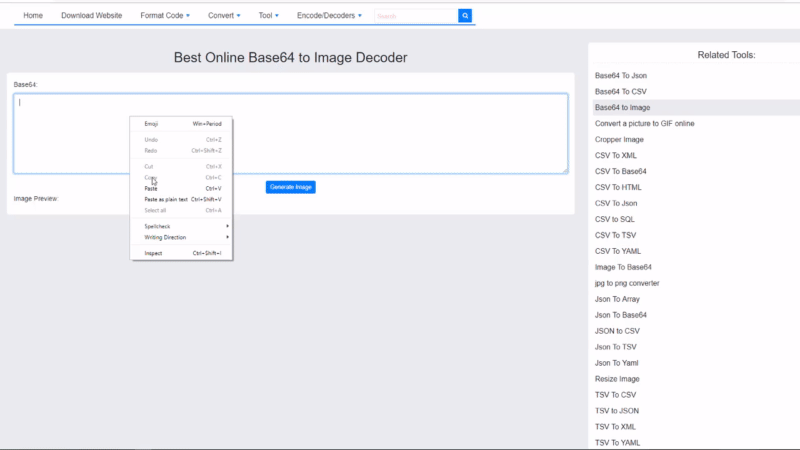Image resolution: width=800 pixels, height=450 pixels.
Task: Choose Inspect from the context menu
Action: [154, 253]
